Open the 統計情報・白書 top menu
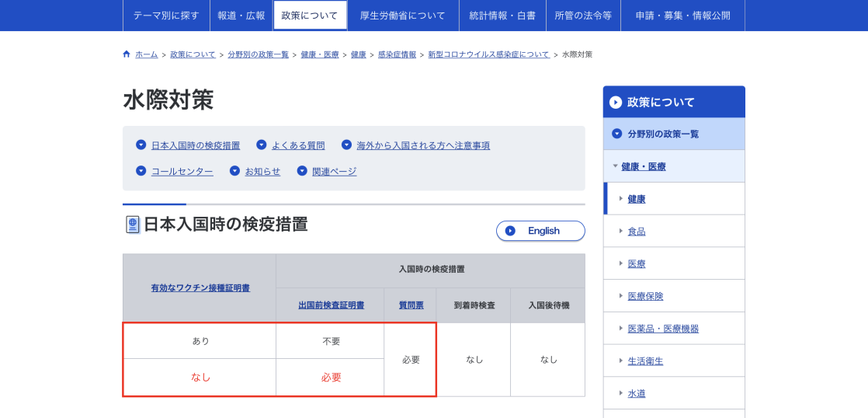This screenshot has width=868, height=418. click(502, 16)
